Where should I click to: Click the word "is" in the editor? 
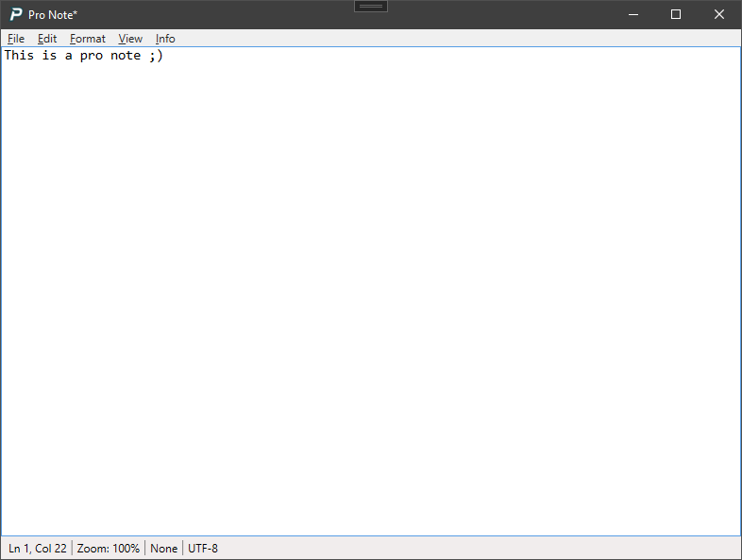click(50, 56)
